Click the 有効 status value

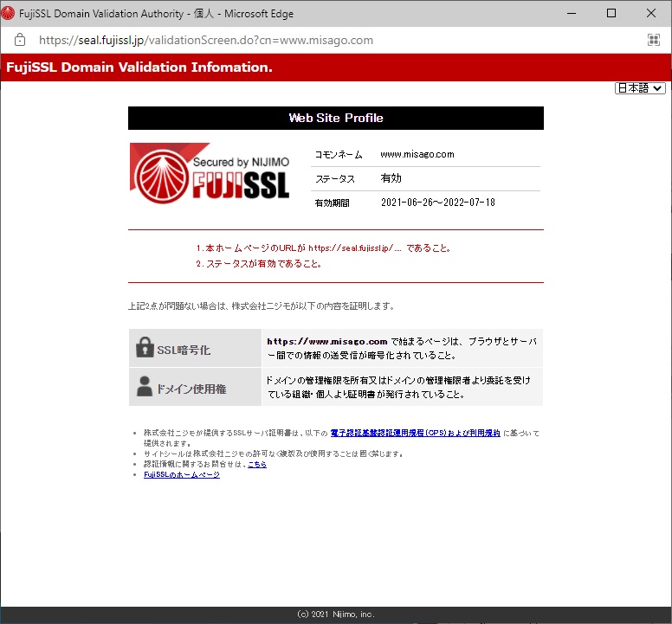tap(391, 178)
